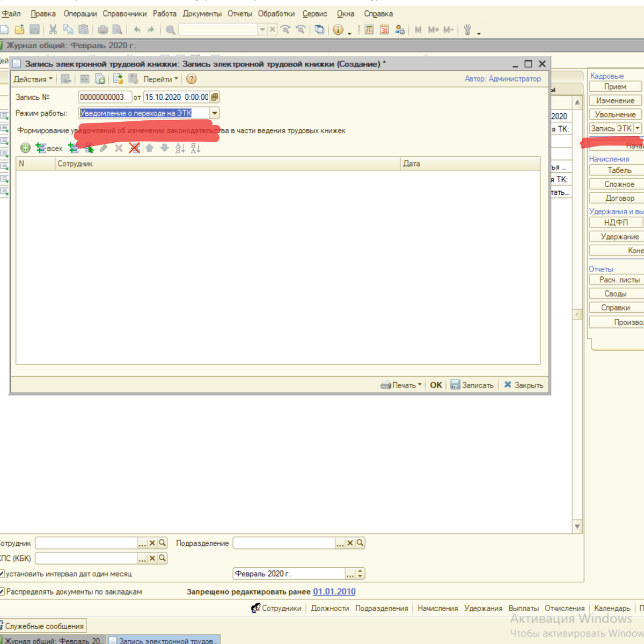Expand the Запись ЭТК dropdown arrow

point(638,128)
